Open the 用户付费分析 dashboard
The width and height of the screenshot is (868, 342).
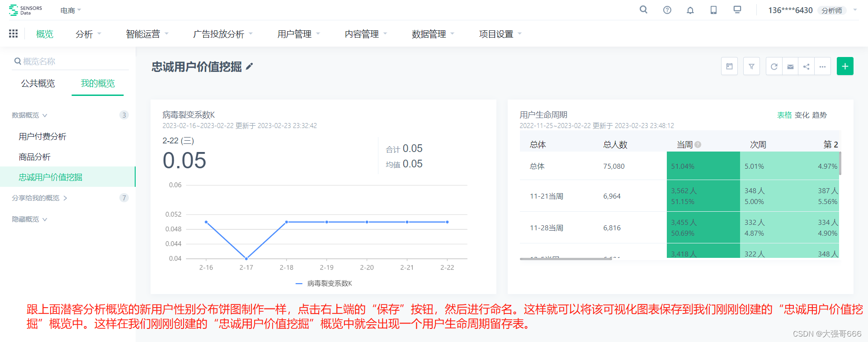[42, 137]
